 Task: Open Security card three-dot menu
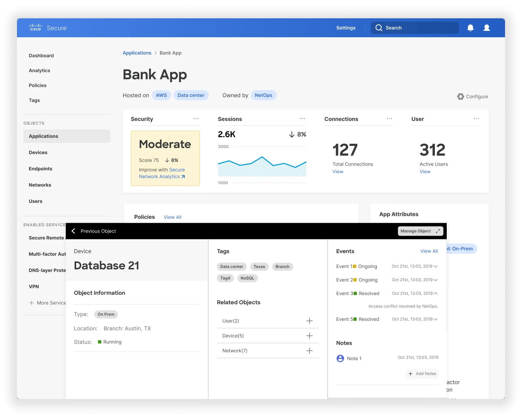(196, 119)
